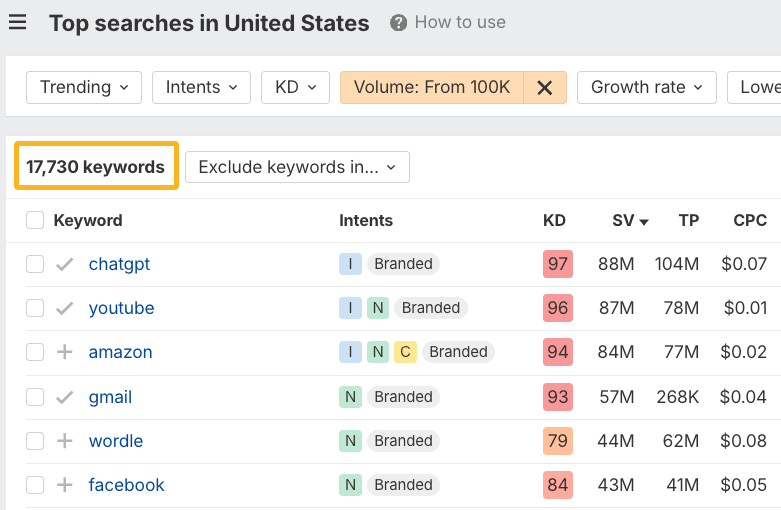
Task: Remove the Volume filter with X
Action: tap(545, 88)
